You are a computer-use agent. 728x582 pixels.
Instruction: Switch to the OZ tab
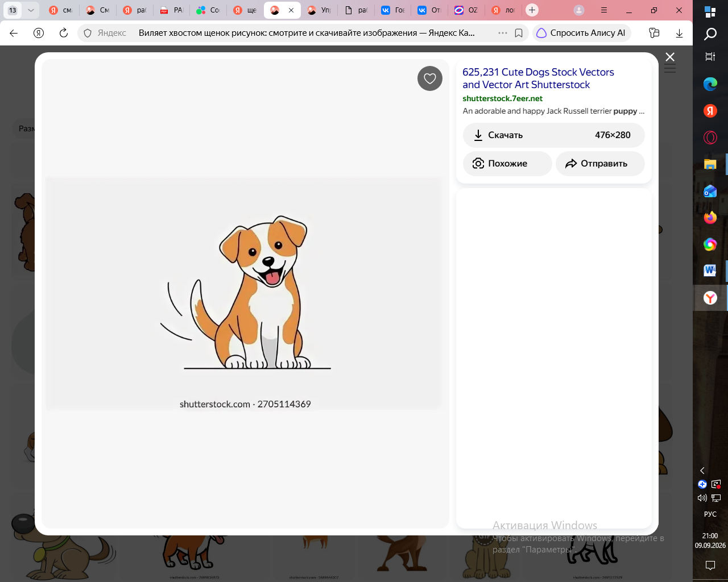tap(466, 10)
